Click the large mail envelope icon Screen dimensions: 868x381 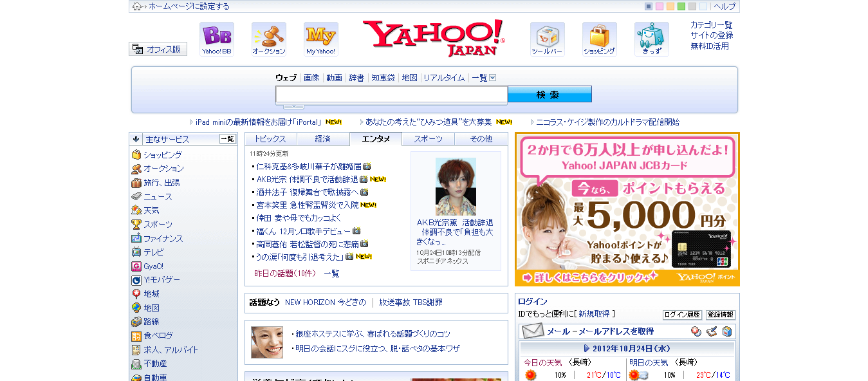pyautogui.click(x=533, y=331)
